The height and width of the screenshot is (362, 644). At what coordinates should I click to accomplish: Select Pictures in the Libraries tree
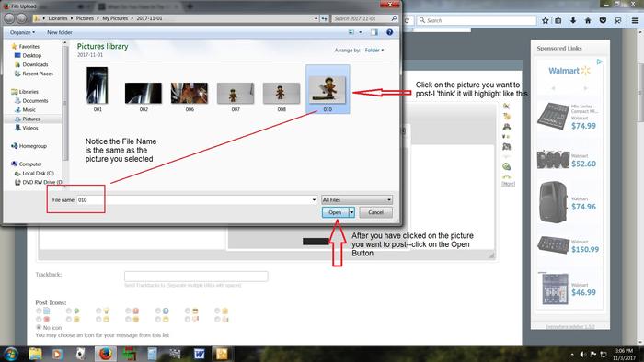click(31, 119)
